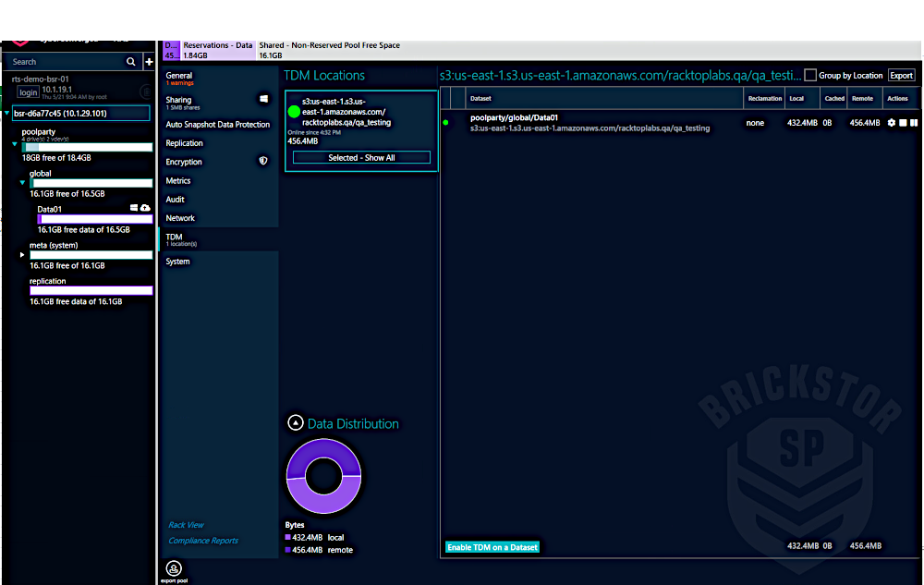This screenshot has width=924, height=585.
Task: Click the cloud upload icon on Data01
Action: coord(145,209)
